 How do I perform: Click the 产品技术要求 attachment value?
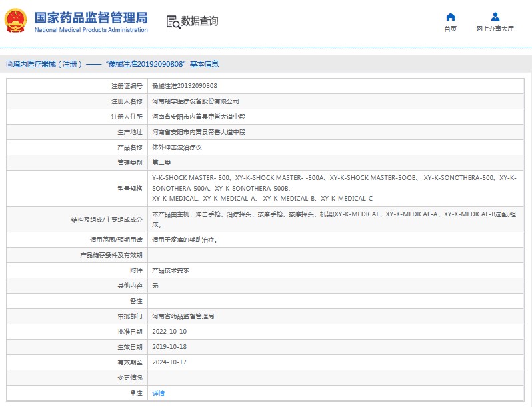(x=171, y=270)
